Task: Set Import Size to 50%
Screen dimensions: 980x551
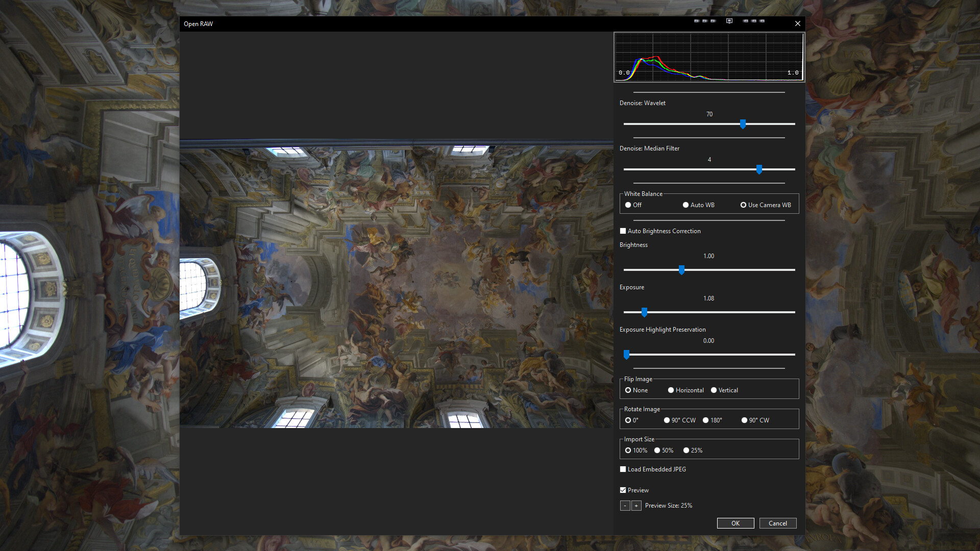Action: [664, 450]
